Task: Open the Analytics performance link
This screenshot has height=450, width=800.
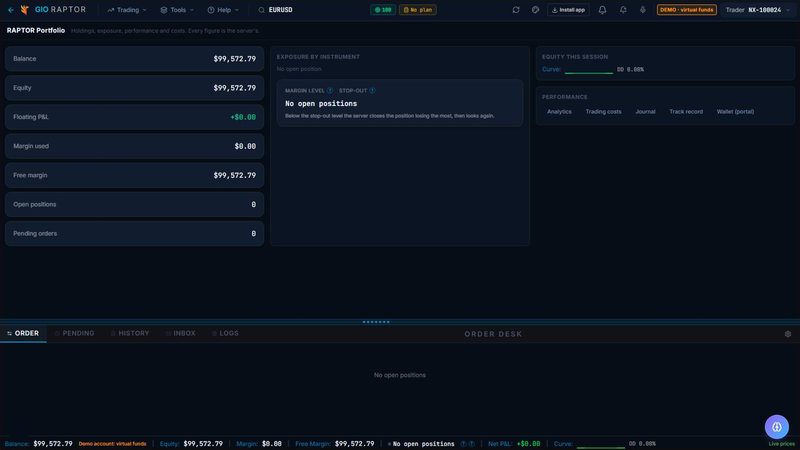Action: pos(559,111)
